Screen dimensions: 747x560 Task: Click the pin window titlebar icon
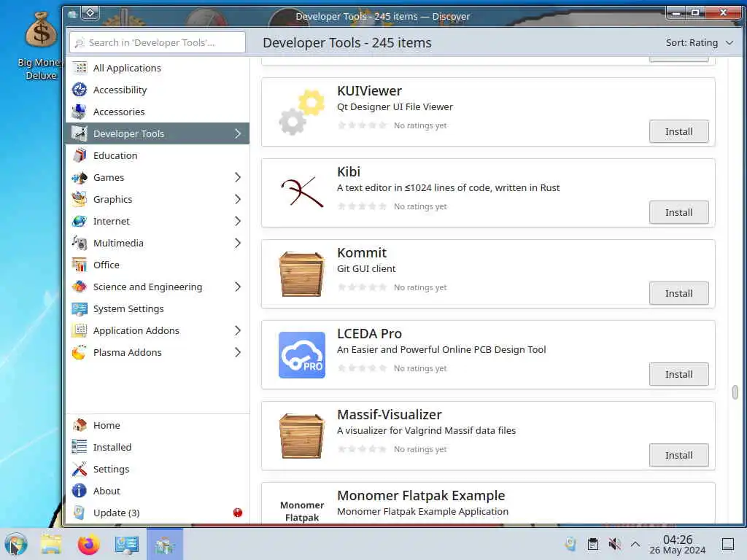tap(90, 13)
